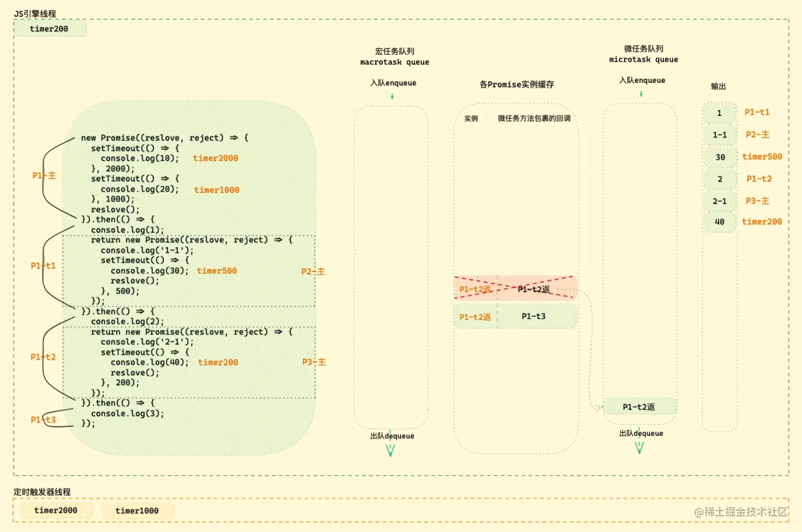802x532 pixels.
Task: Click the 'timer500' label beside output 30
Action: point(762,156)
